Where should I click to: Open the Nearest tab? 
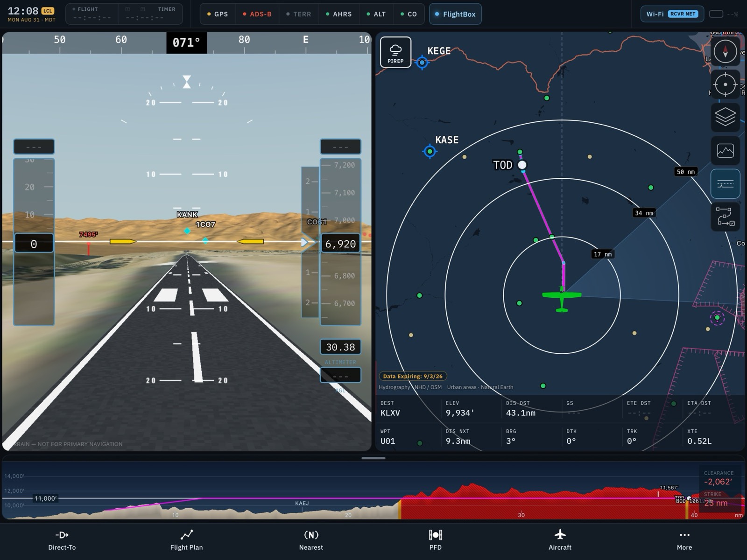tap(311, 540)
